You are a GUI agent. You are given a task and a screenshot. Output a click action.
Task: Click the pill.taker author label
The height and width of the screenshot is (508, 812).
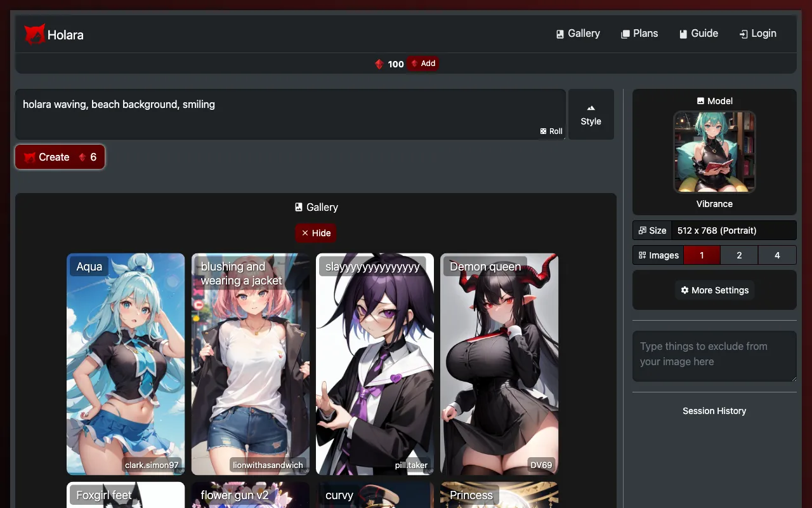(x=411, y=465)
